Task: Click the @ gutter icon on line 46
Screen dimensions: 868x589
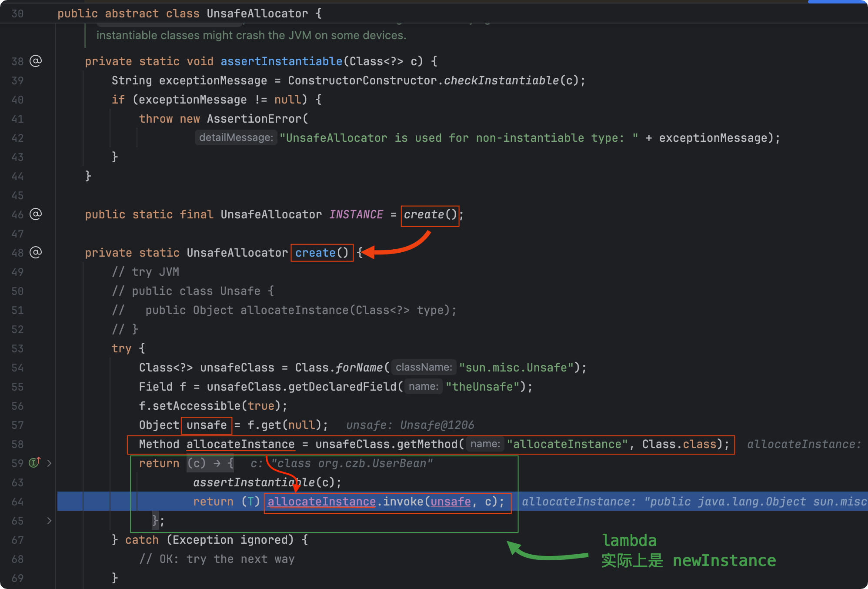Action: [36, 214]
